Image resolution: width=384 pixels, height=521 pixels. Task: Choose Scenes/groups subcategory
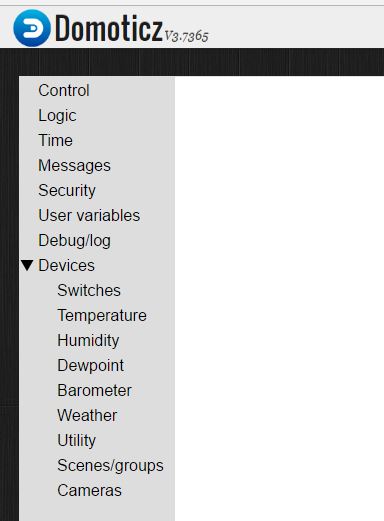[x=110, y=466]
